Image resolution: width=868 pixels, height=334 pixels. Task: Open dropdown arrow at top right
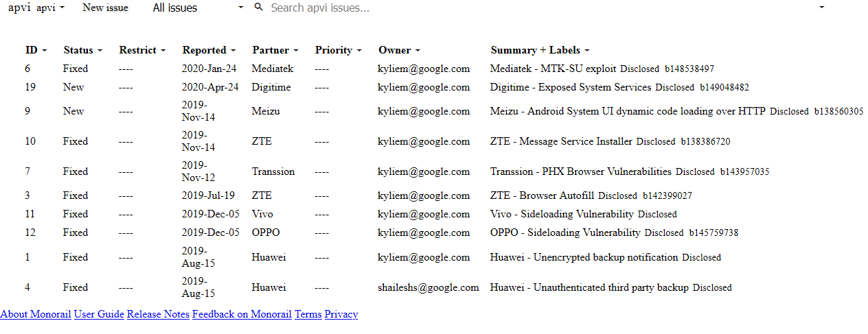[822, 7]
